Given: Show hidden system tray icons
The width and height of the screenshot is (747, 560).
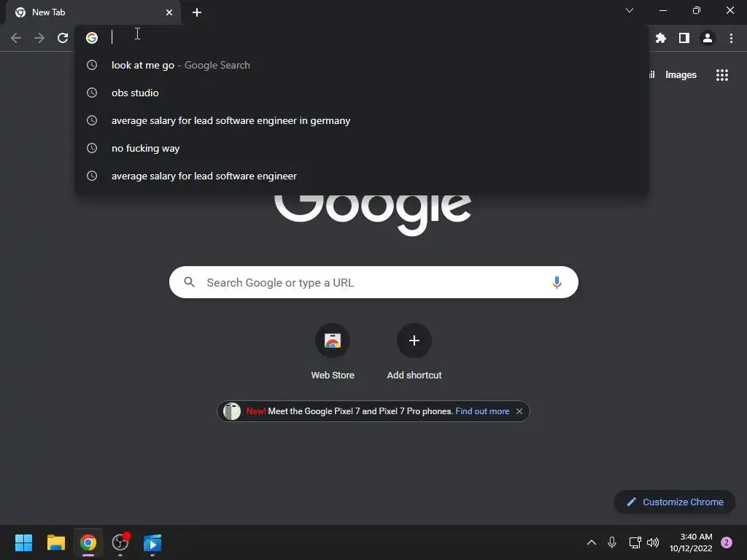Looking at the screenshot, I should (x=591, y=542).
